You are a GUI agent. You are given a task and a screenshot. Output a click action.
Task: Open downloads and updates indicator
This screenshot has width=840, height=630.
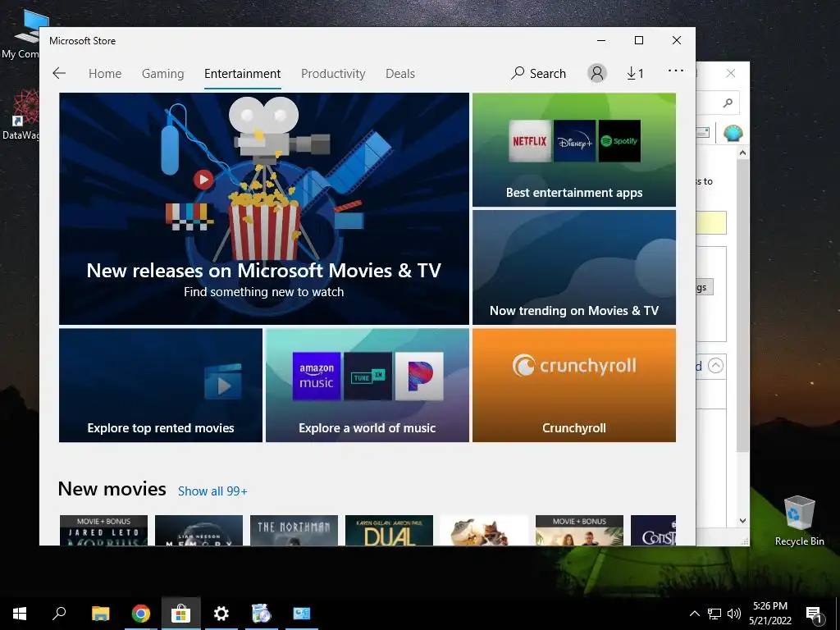(x=635, y=73)
